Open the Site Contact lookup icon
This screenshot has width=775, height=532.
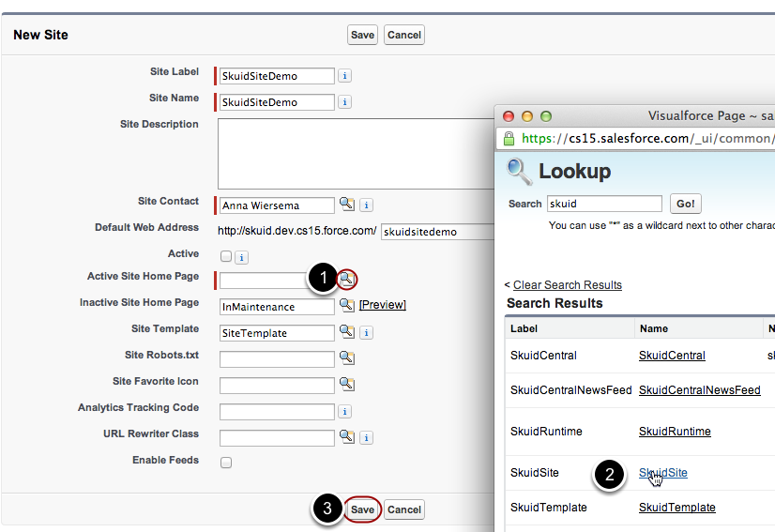[x=346, y=205]
